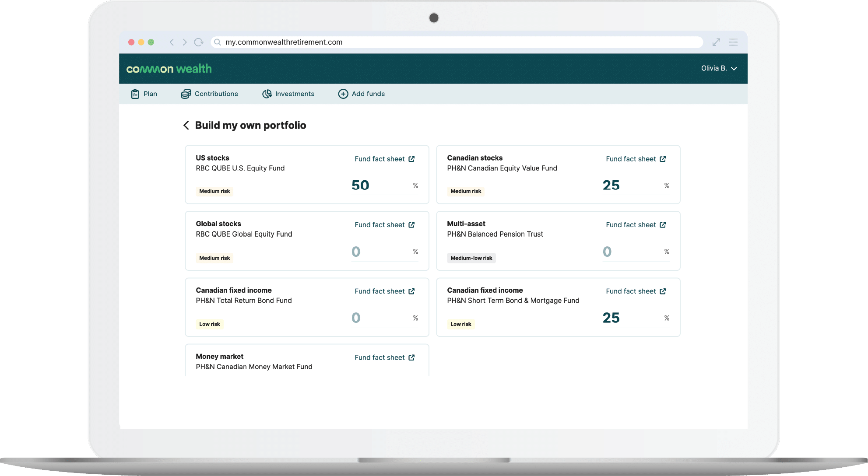This screenshot has width=868, height=476.
Task: Click RBC QUBE U.S. Equity Fund name
Action: [240, 168]
